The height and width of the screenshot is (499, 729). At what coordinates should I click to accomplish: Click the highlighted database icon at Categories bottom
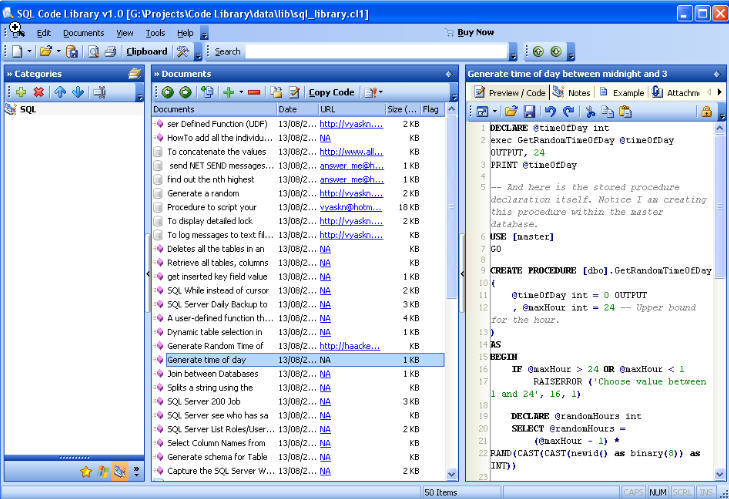[120, 472]
